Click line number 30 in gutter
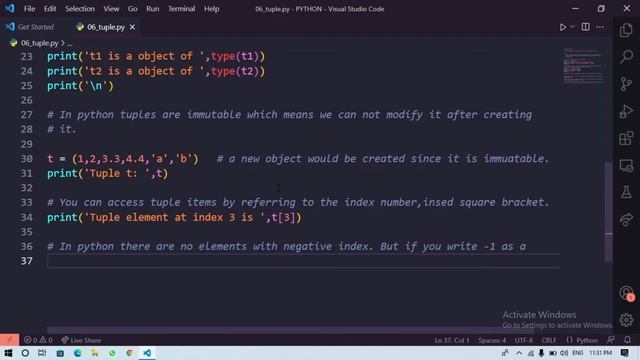Image resolution: width=640 pixels, height=360 pixels. [27, 159]
